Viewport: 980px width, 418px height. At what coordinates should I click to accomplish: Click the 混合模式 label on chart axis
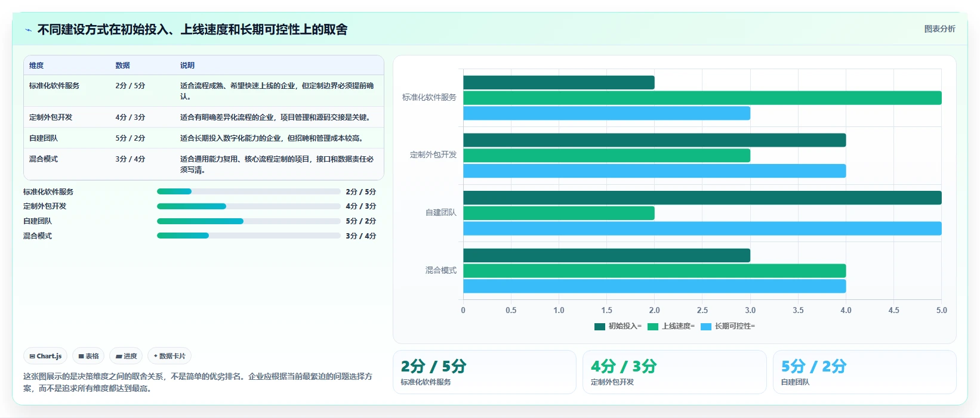point(441,270)
